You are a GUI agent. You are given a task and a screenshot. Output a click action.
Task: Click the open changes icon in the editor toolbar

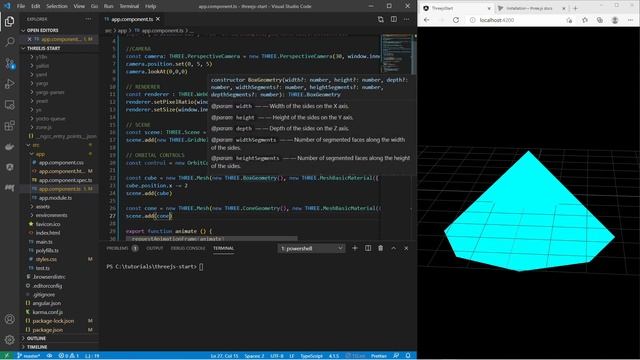coord(380,19)
